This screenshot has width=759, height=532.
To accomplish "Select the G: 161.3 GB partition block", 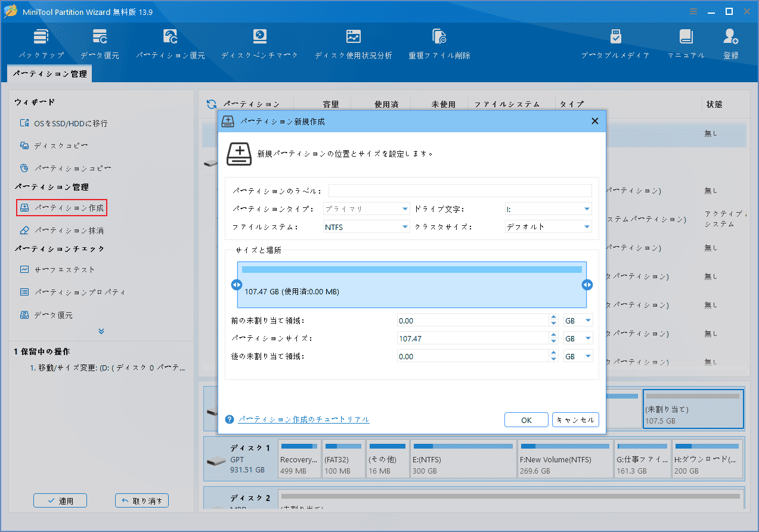I will (x=642, y=459).
